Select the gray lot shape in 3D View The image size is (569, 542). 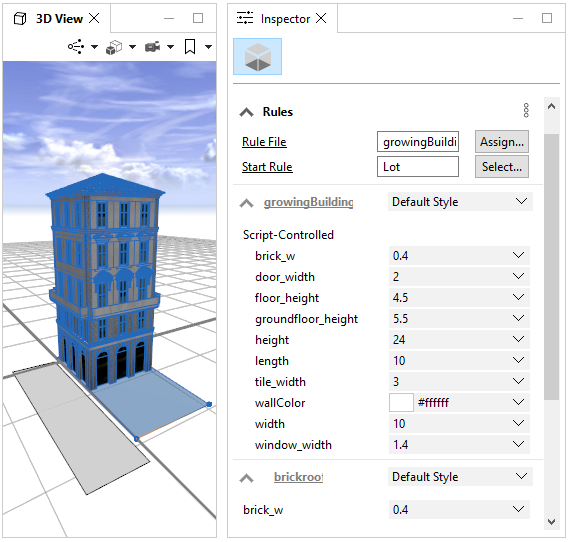point(82,428)
